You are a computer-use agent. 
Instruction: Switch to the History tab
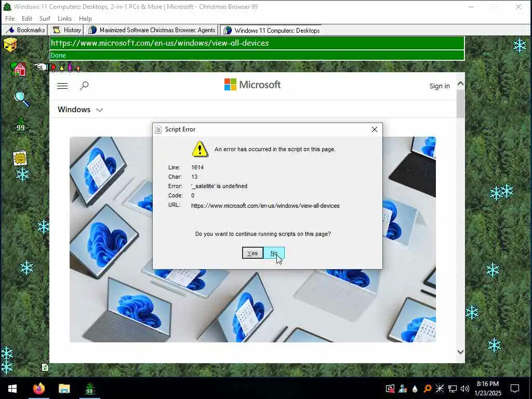[x=66, y=30]
